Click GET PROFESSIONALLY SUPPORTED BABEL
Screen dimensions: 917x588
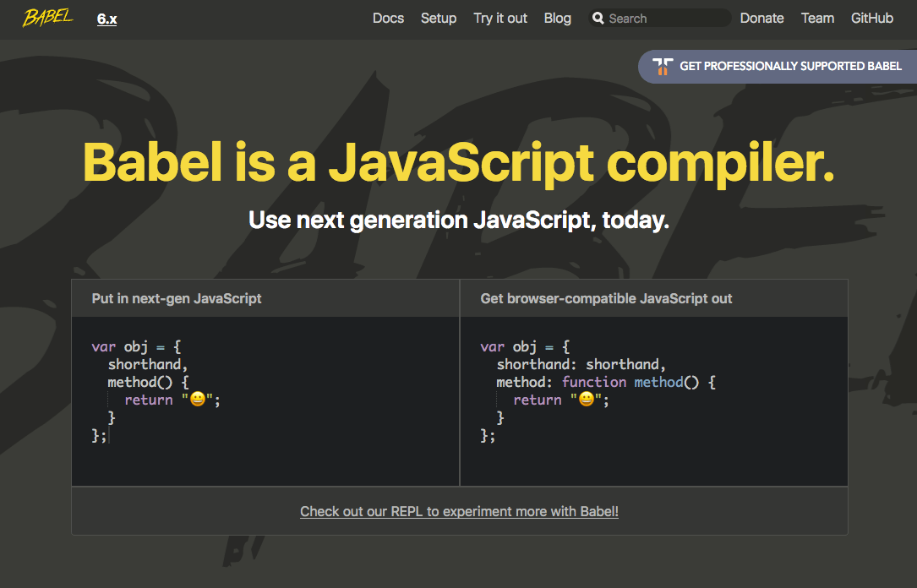tap(791, 66)
